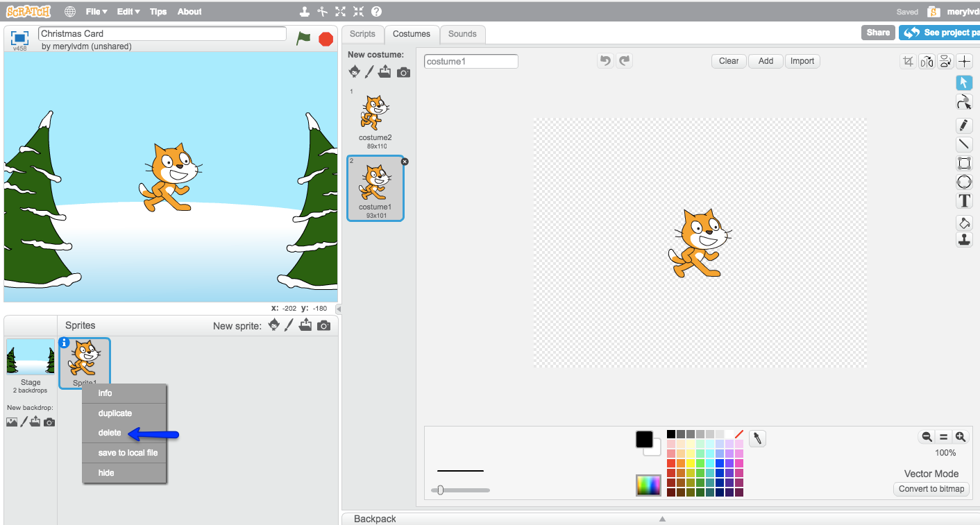This screenshot has height=525, width=980.
Task: Choose new costume from library
Action: 355,71
